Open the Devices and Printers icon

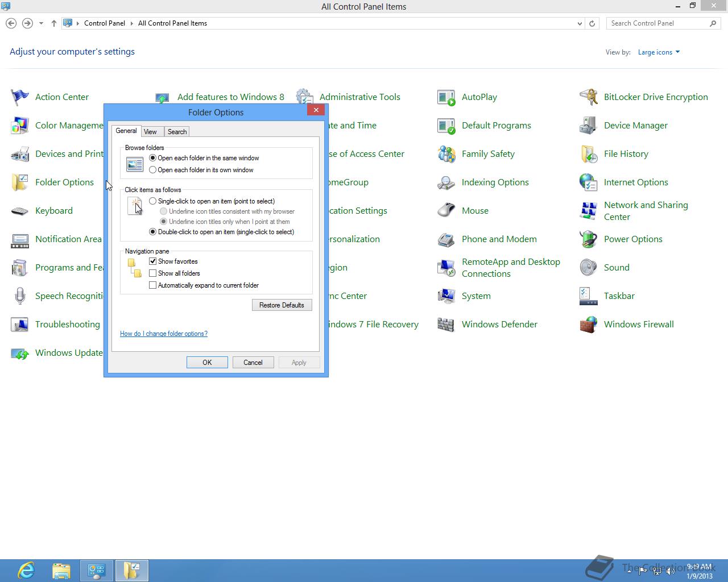(20, 154)
